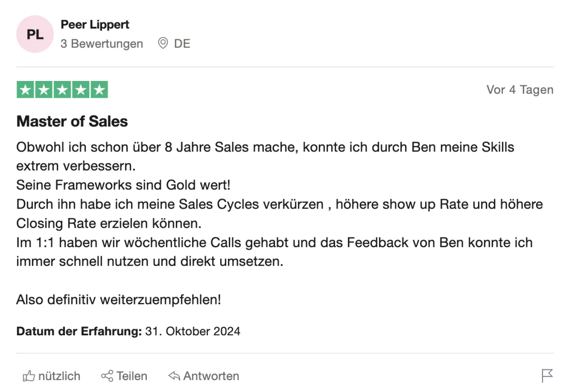Click the Datum der Erfahrung line
Viewport: 572px width, 392px height.
tap(128, 331)
